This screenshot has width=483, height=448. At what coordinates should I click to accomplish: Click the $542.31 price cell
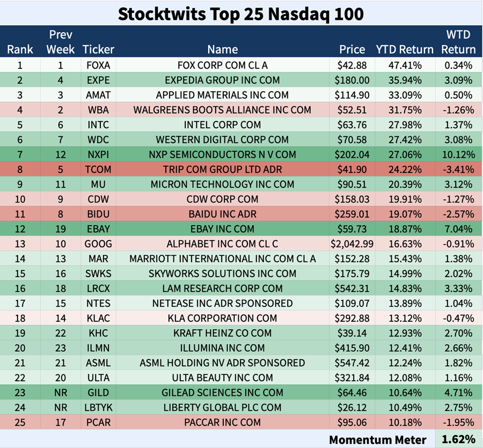[x=352, y=288]
